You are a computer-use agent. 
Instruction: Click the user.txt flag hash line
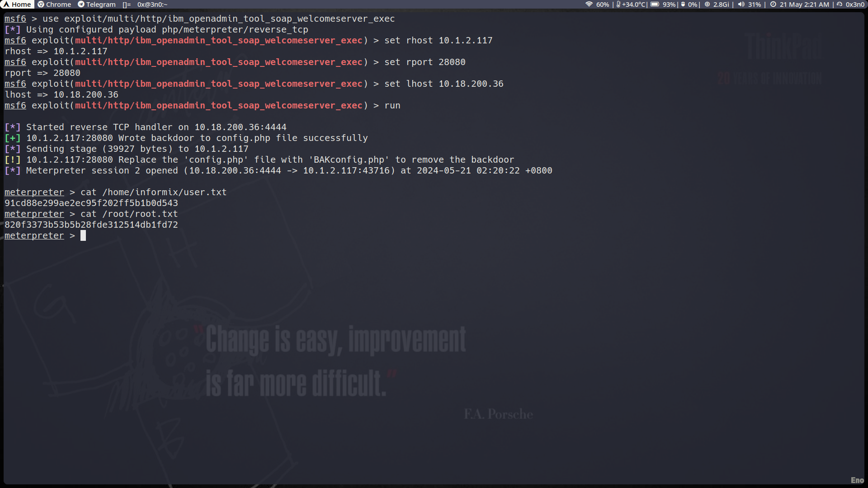tap(91, 203)
